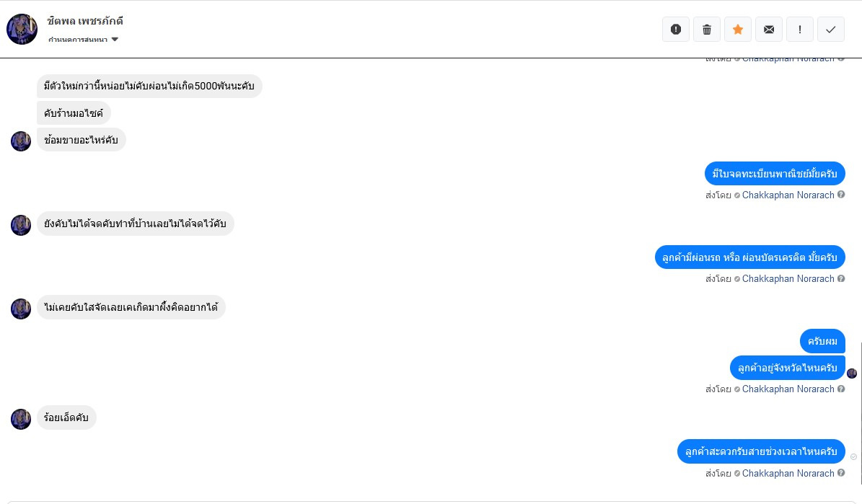Click the delivered check icon beside last message
The width and height of the screenshot is (862, 504).
tap(853, 456)
